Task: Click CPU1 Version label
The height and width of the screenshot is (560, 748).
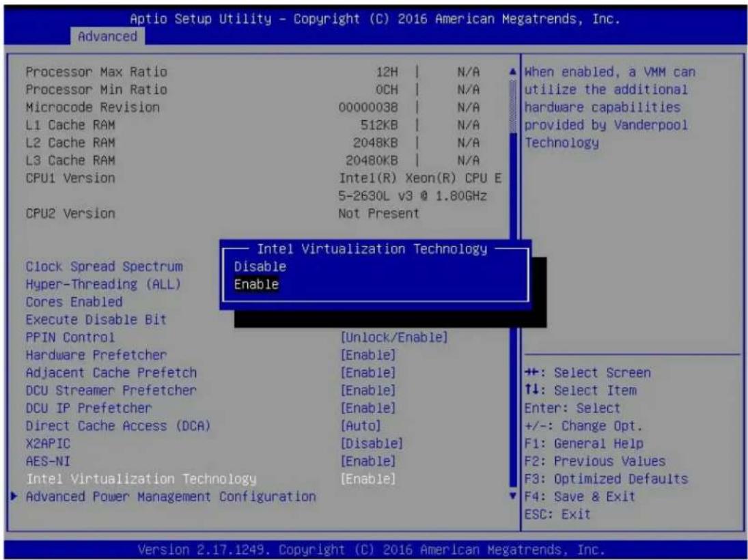Action: pyautogui.click(x=70, y=178)
